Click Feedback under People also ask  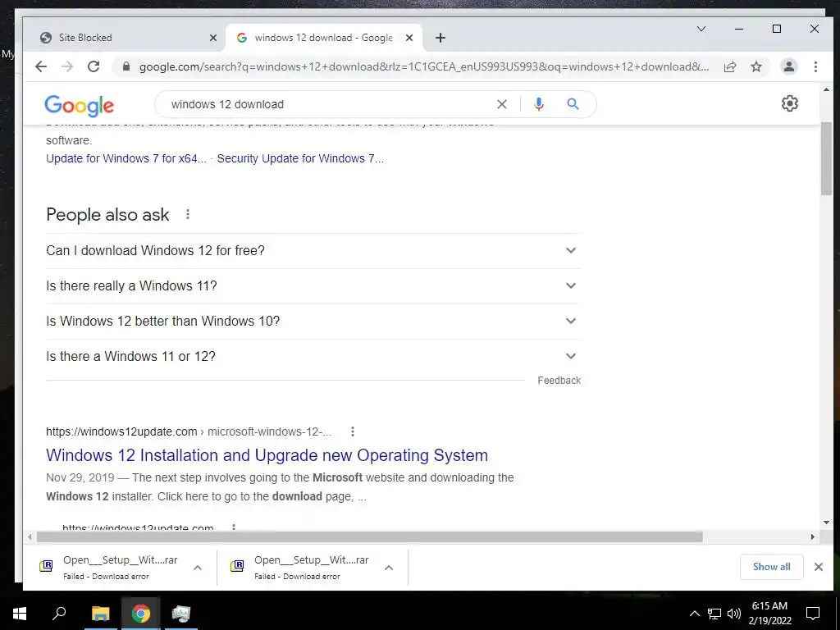click(x=559, y=381)
